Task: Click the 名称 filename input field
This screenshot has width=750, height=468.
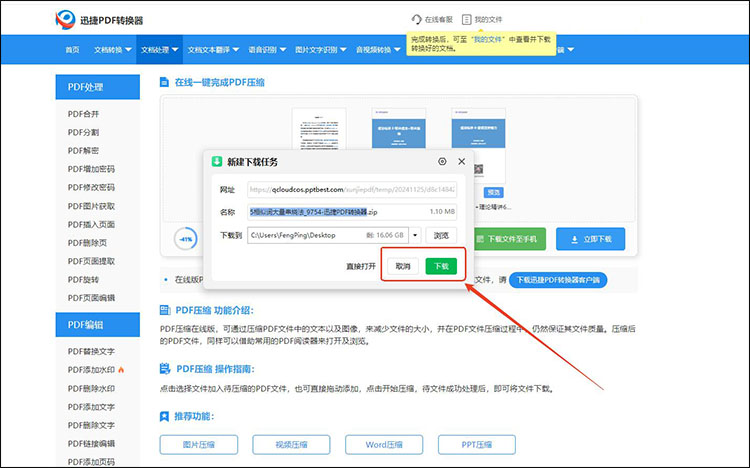Action: [352, 212]
